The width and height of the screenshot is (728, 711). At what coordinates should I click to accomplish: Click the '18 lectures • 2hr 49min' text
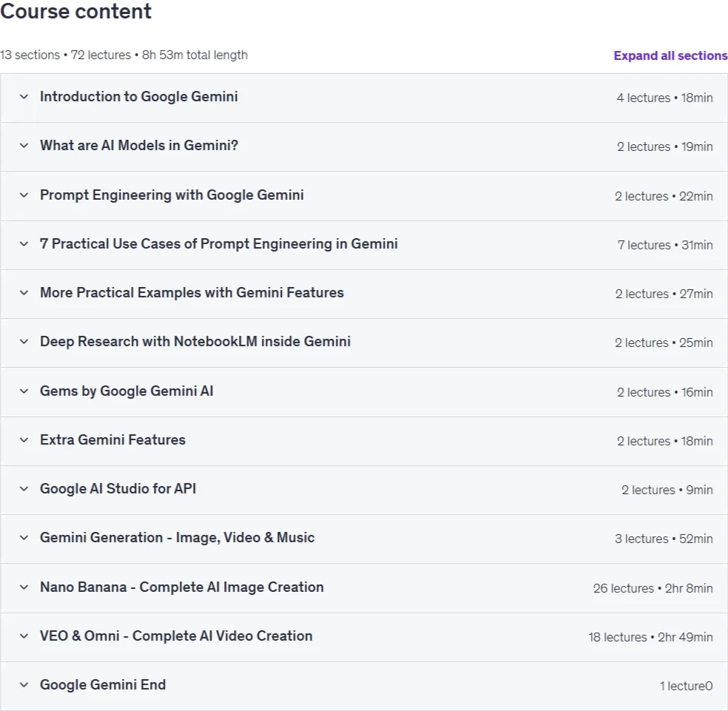pyautogui.click(x=650, y=637)
